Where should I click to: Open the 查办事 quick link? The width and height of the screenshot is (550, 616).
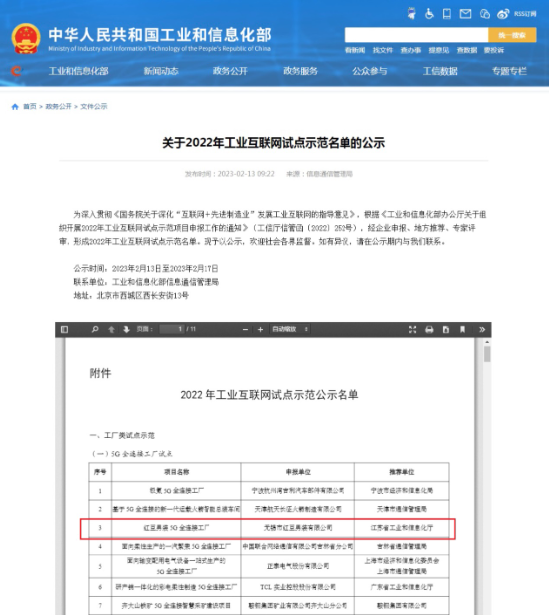pos(411,50)
